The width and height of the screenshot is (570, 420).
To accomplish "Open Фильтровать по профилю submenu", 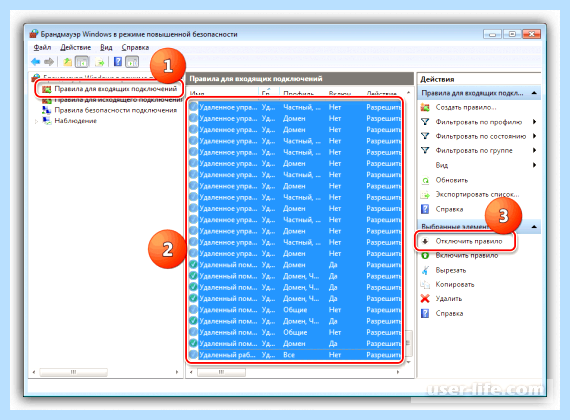I will [478, 122].
